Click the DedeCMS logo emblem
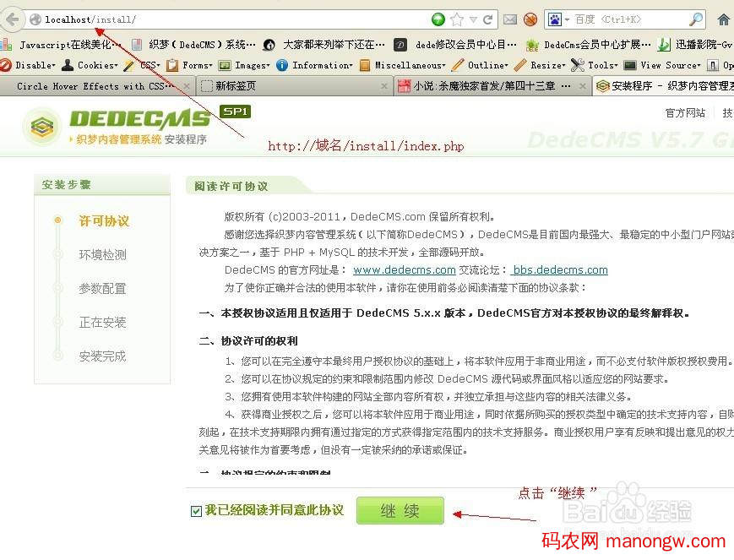The height and width of the screenshot is (560, 734). [x=42, y=126]
